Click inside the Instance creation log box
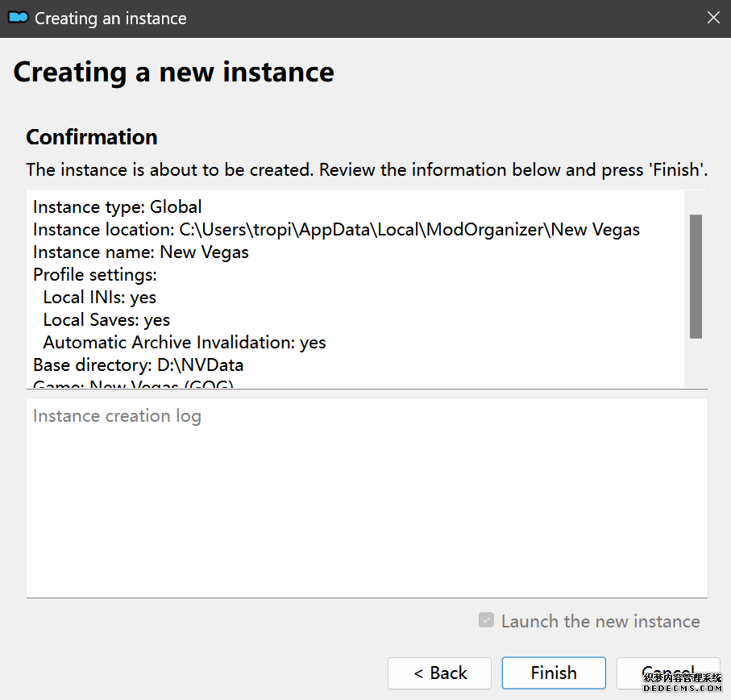Screen dimensions: 731x700 [367, 500]
